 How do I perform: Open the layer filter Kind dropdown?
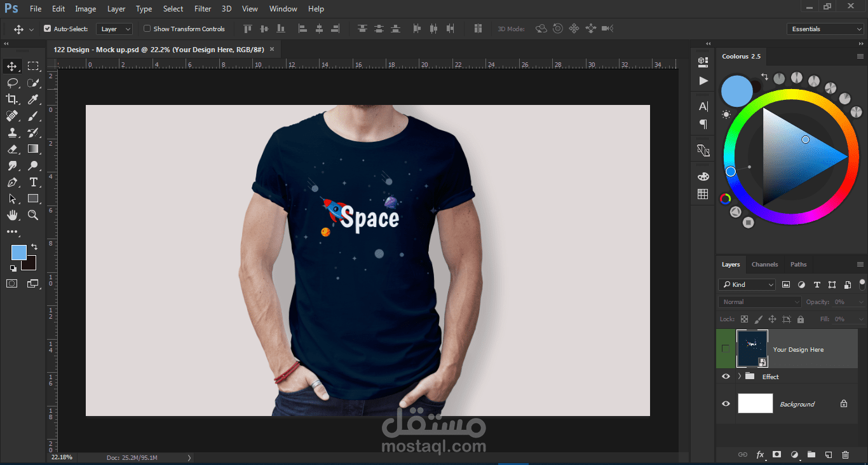747,284
